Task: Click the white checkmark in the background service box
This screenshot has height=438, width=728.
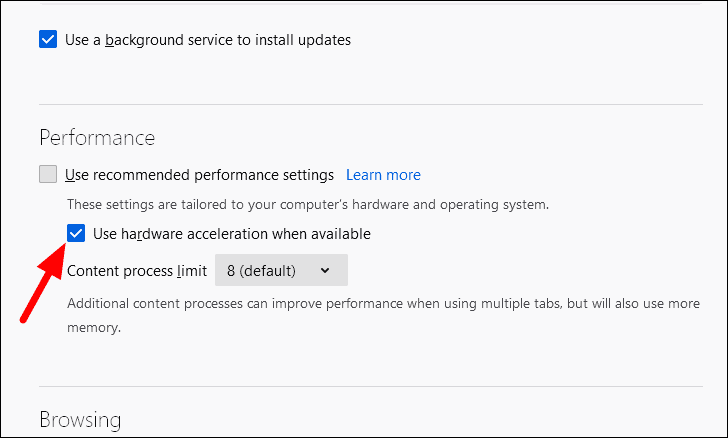Action: point(48,39)
